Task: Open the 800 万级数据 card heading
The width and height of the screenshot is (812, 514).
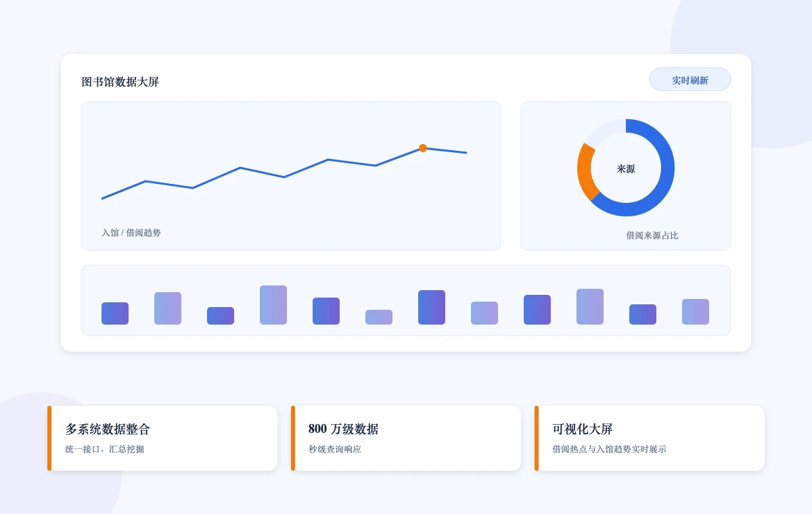Action: [x=343, y=429]
